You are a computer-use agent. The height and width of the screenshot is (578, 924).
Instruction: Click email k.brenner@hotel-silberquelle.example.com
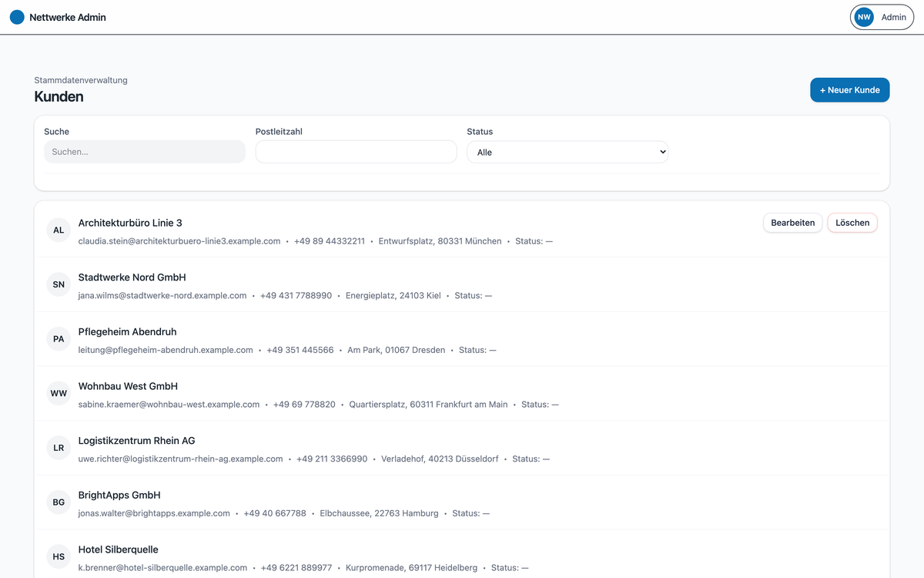162,568
